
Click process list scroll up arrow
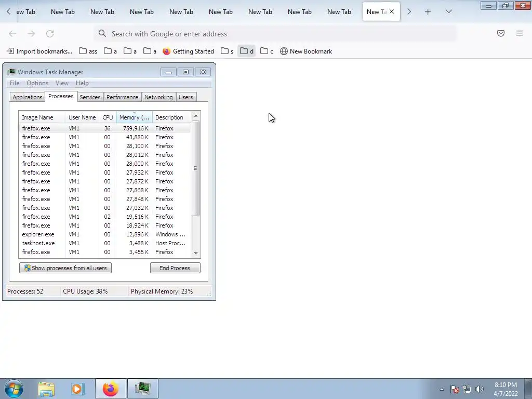[196, 116]
